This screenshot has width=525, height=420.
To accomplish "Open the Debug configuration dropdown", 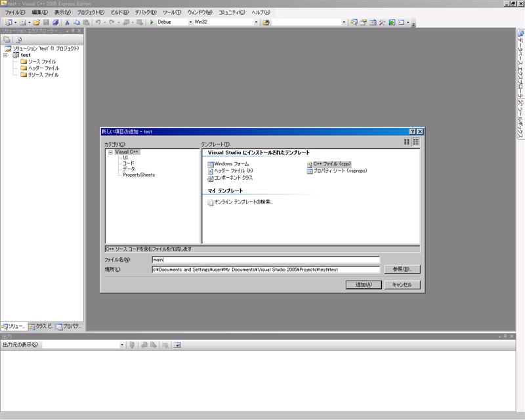I will pyautogui.click(x=190, y=22).
